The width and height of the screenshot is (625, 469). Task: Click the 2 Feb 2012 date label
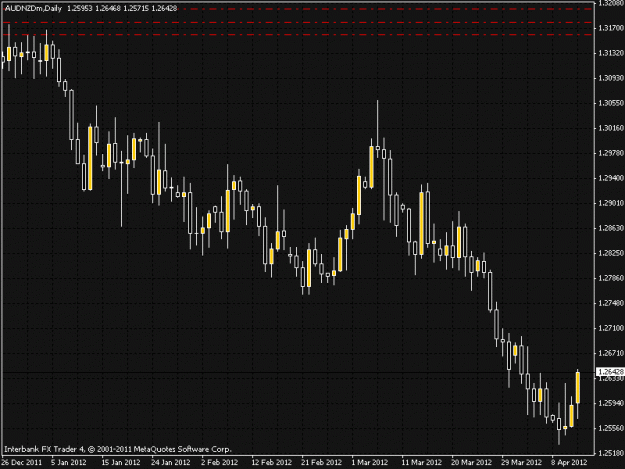(220, 463)
